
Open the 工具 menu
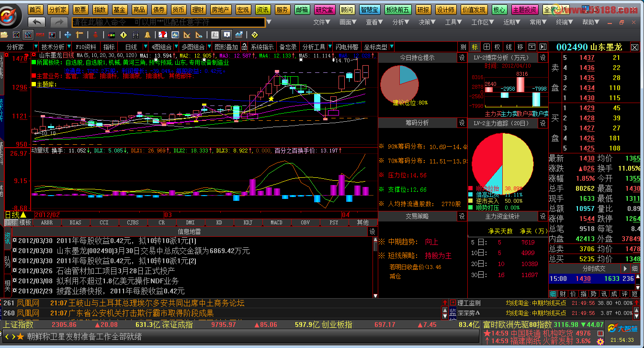454,22
